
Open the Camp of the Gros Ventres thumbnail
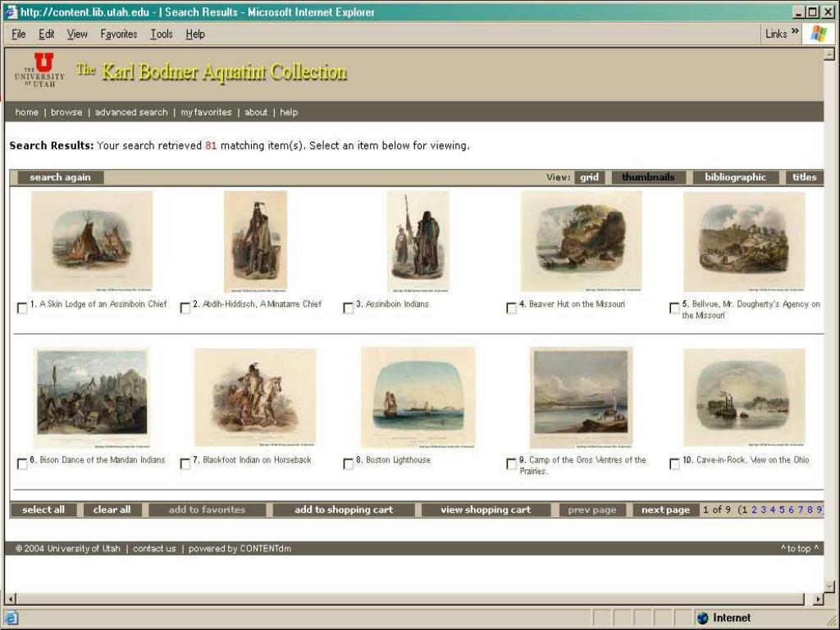pos(582,398)
